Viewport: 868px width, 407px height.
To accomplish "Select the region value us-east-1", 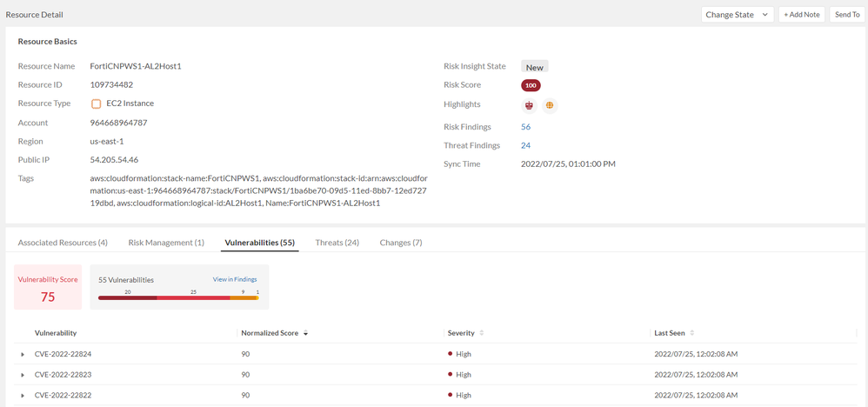I will click(107, 142).
